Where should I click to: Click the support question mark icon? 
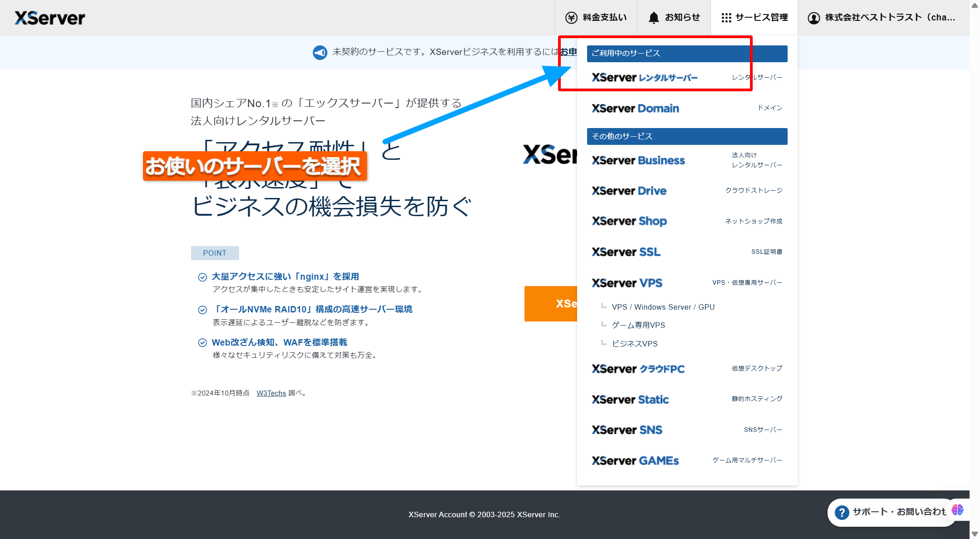[x=842, y=512]
